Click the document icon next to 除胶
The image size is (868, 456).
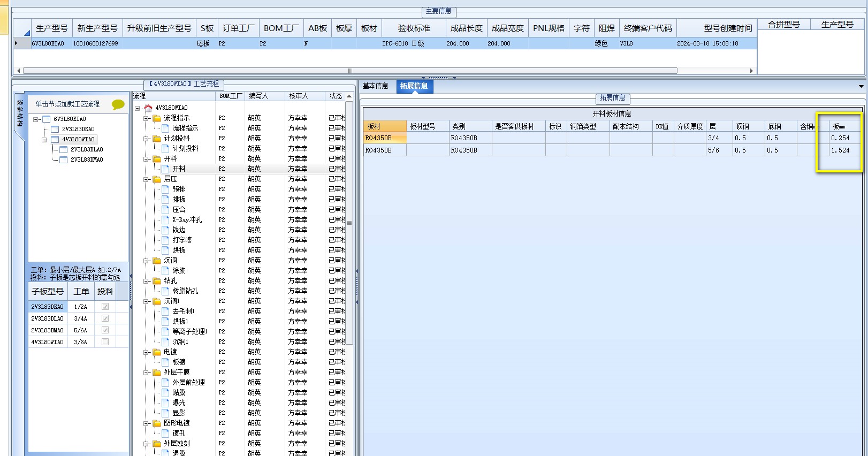[165, 270]
